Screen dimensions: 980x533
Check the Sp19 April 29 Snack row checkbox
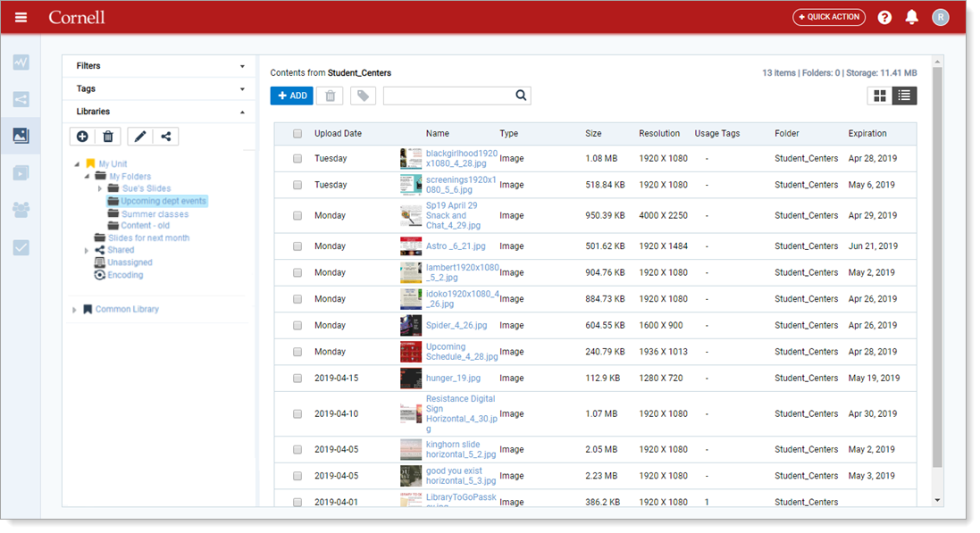point(297,215)
